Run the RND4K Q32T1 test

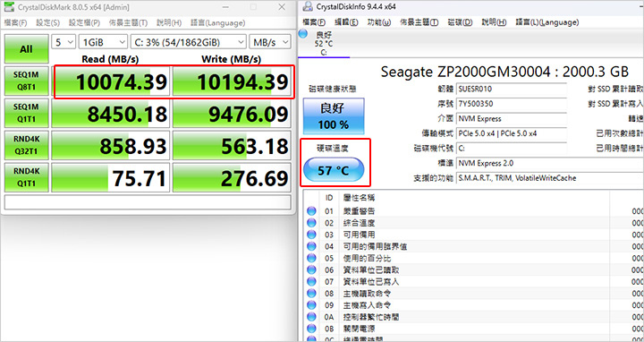(x=26, y=145)
